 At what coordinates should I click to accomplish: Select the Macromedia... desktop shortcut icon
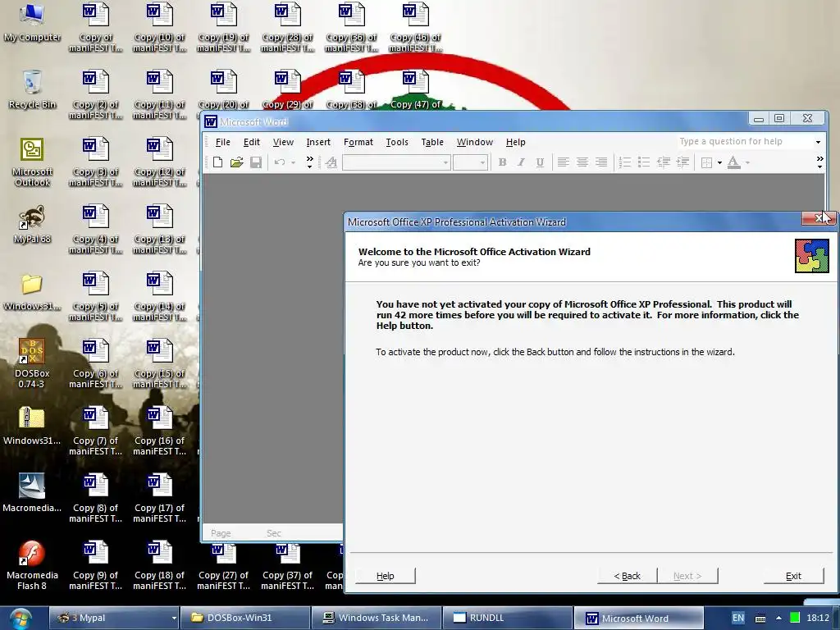(32, 493)
